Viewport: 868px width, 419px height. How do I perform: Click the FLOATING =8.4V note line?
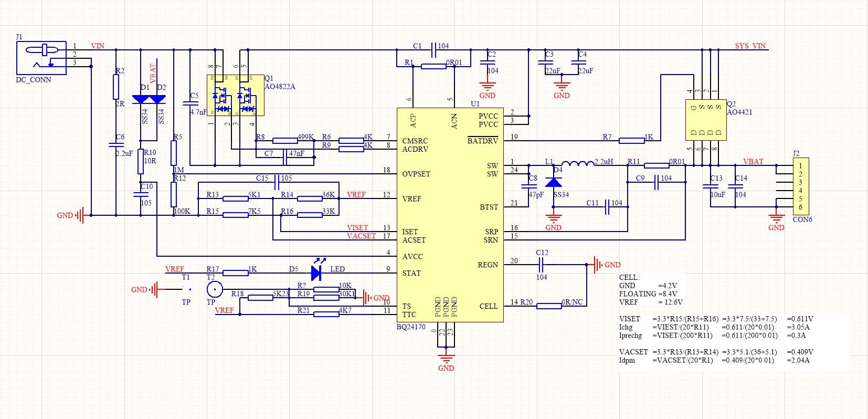click(648, 294)
